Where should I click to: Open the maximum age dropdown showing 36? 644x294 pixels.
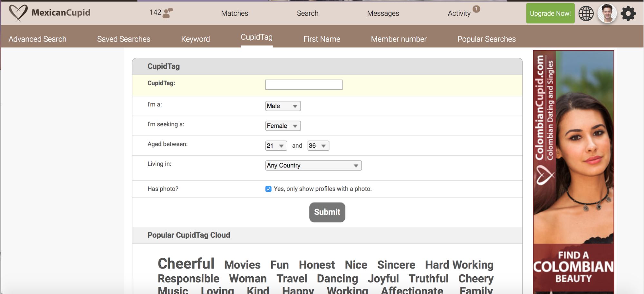coord(318,146)
